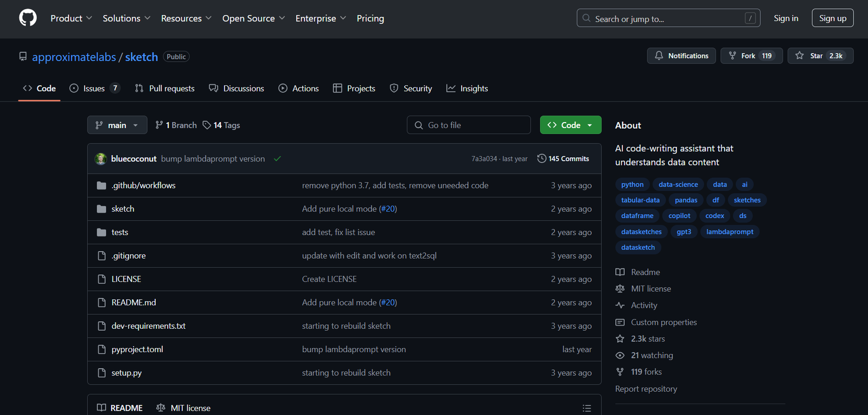Expand the main branch dropdown
The width and height of the screenshot is (868, 415).
point(117,125)
